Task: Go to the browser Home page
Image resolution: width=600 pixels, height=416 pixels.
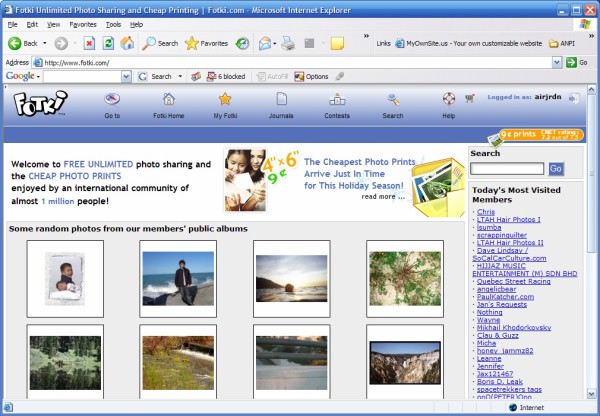Action: 127,44
